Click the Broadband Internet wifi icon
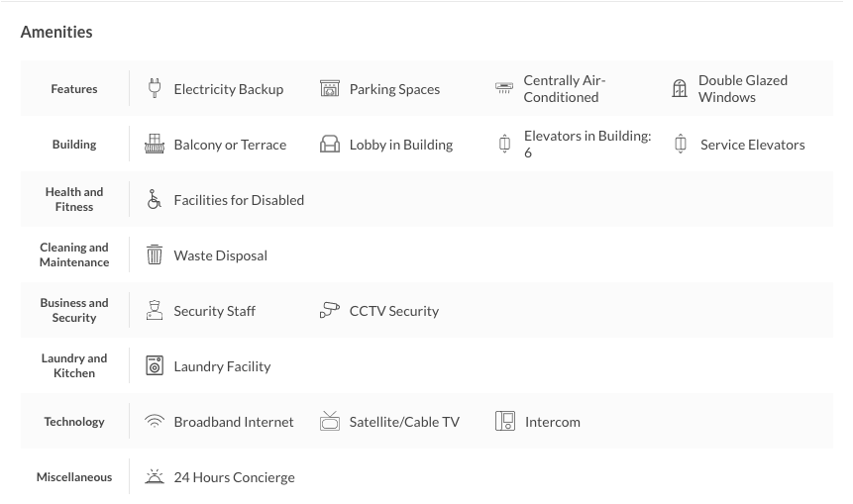The image size is (853, 504). tap(154, 422)
